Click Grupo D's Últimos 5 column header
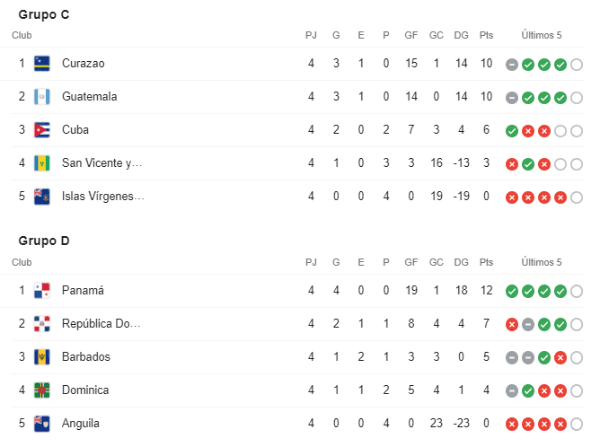The width and height of the screenshot is (600, 447). [541, 262]
